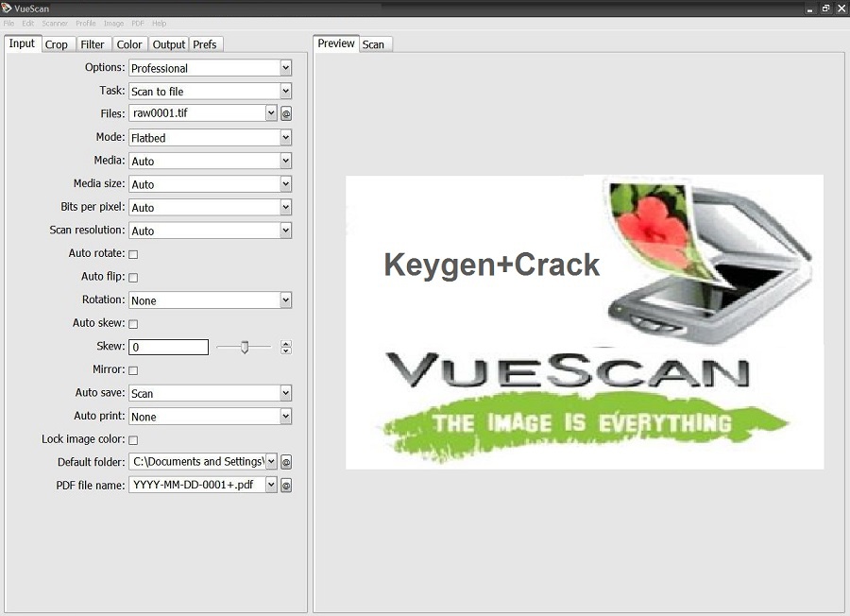Click the Skew value input field
850x616 pixels.
(x=169, y=347)
